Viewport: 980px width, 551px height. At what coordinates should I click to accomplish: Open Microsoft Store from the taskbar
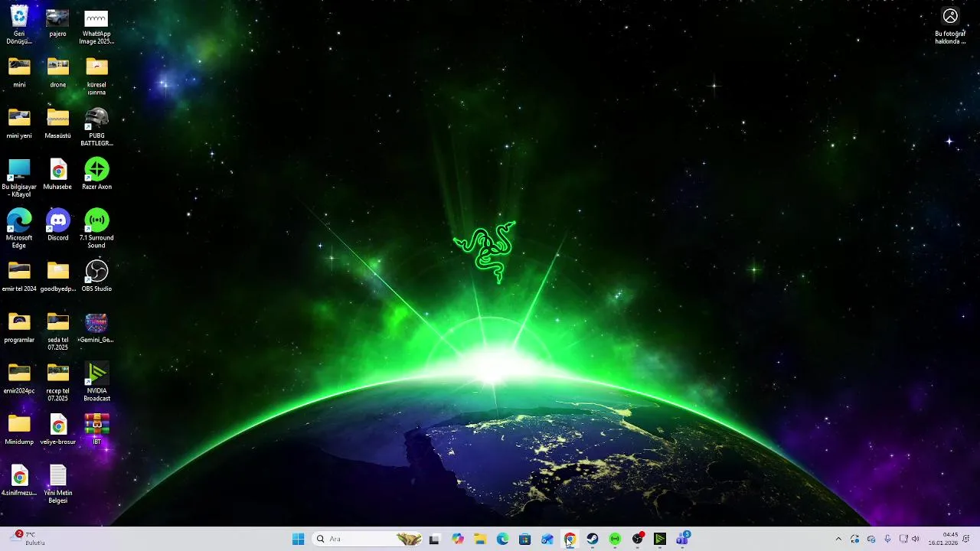click(x=524, y=539)
